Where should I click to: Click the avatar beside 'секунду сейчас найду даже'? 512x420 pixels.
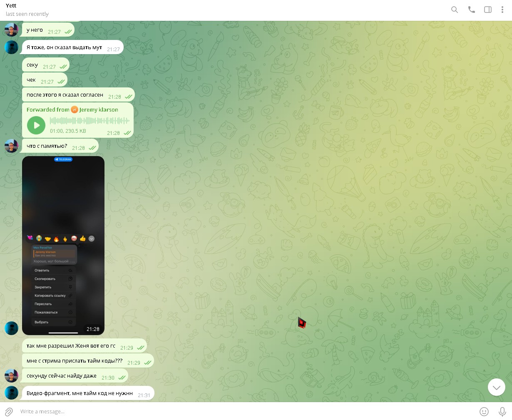pyautogui.click(x=11, y=376)
